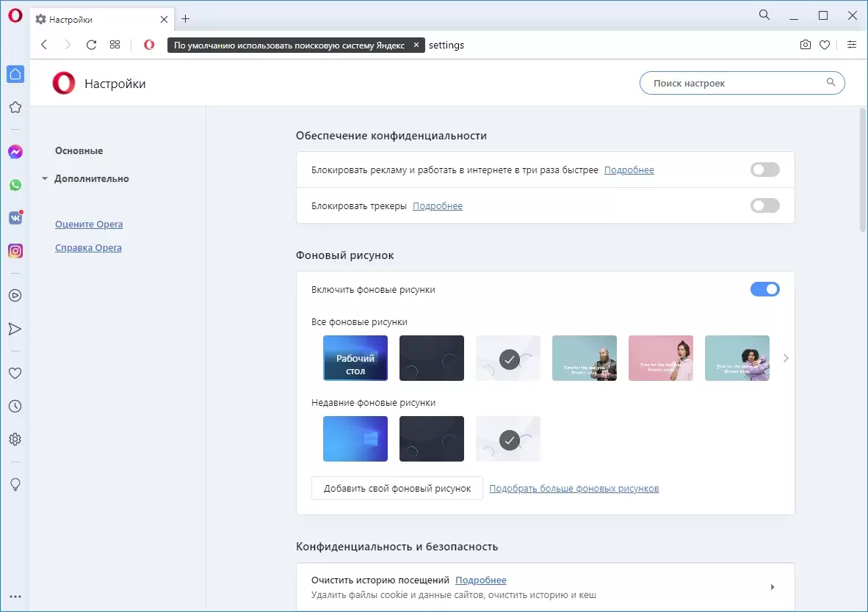Click the snapshot camera icon
The width and height of the screenshot is (868, 612).
806,45
